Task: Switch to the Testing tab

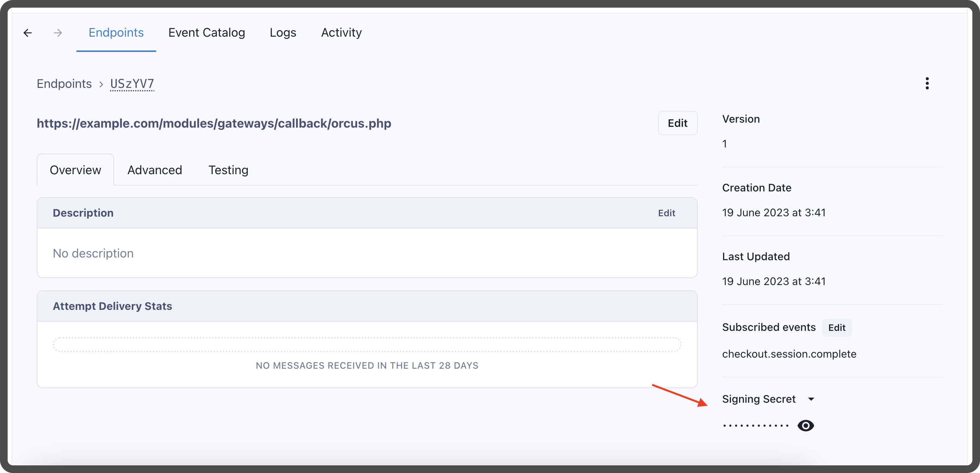Action: [x=228, y=170]
